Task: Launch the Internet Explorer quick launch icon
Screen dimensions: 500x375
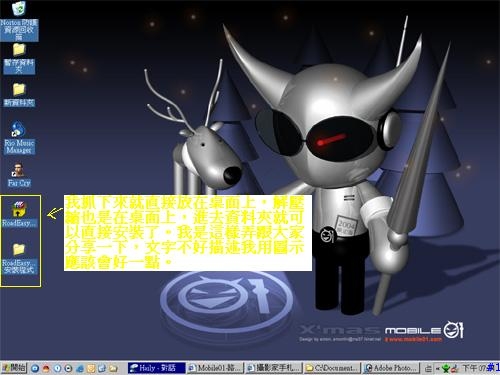Action: (80, 368)
